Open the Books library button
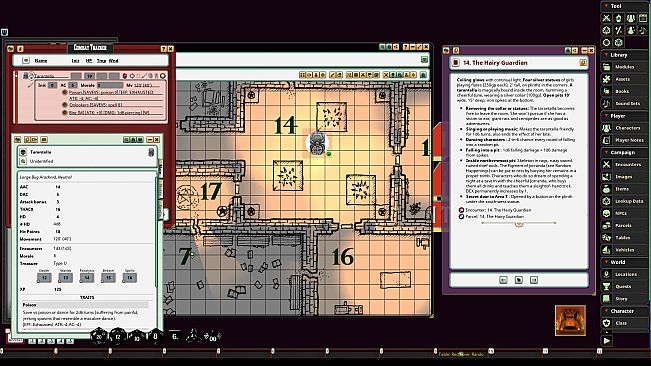This screenshot has width=651, height=366. coord(624,91)
